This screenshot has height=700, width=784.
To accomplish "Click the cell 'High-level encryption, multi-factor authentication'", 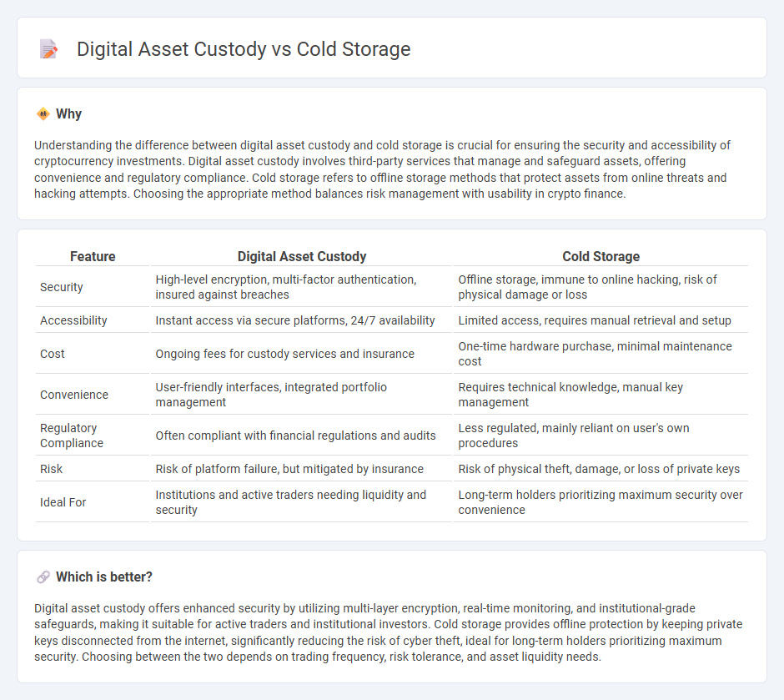I will (301, 287).
